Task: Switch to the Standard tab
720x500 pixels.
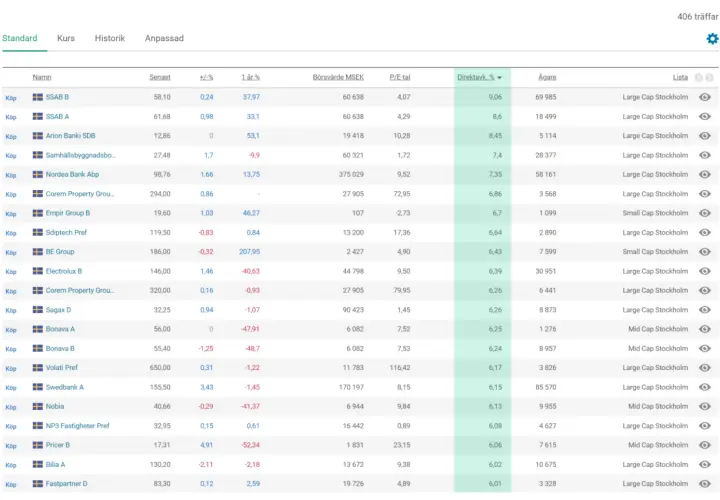Action: [x=20, y=38]
